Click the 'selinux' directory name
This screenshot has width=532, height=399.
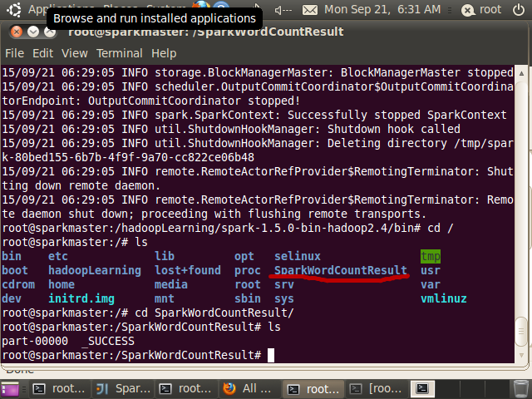click(x=298, y=257)
